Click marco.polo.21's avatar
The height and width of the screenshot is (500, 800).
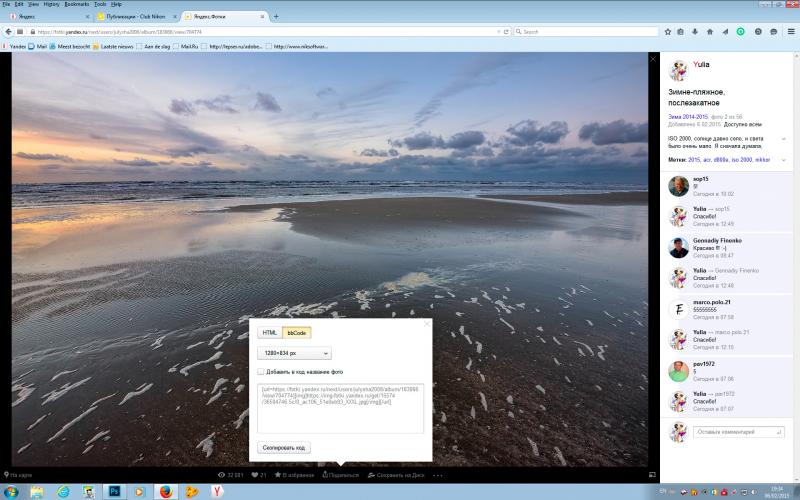[679, 309]
